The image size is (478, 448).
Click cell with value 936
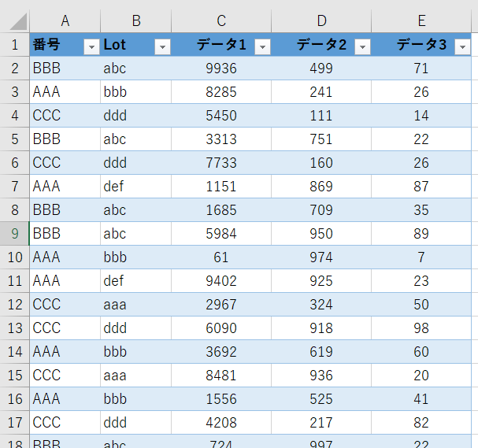click(321, 376)
